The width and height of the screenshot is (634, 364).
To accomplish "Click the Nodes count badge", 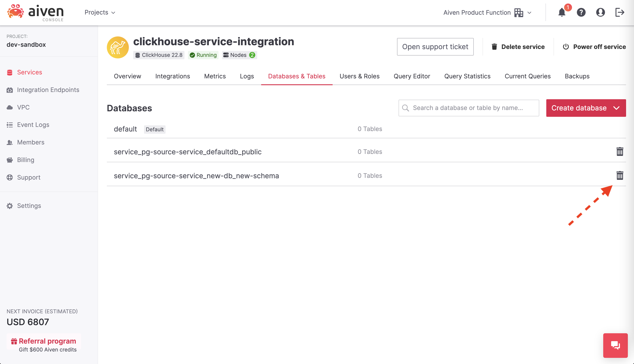I will 240,55.
